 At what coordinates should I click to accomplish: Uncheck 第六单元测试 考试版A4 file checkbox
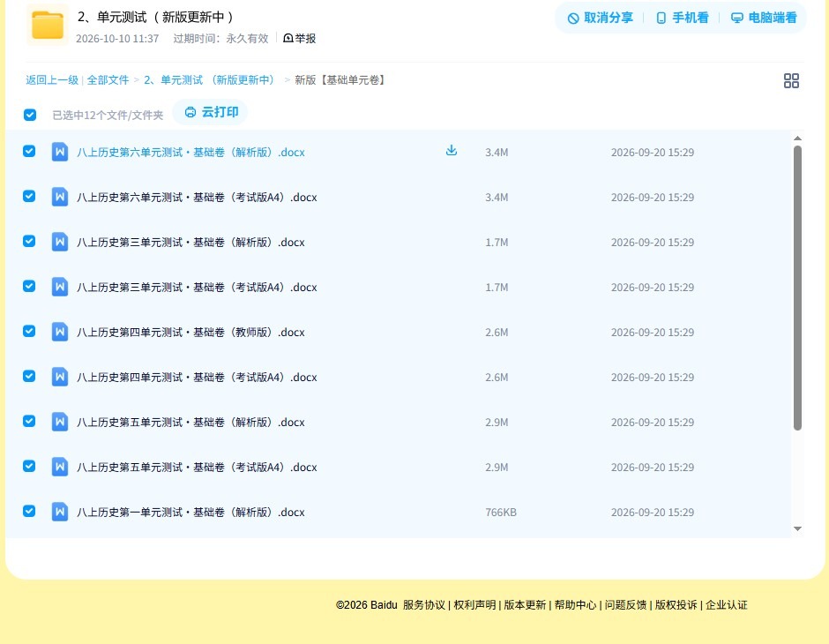[29, 196]
